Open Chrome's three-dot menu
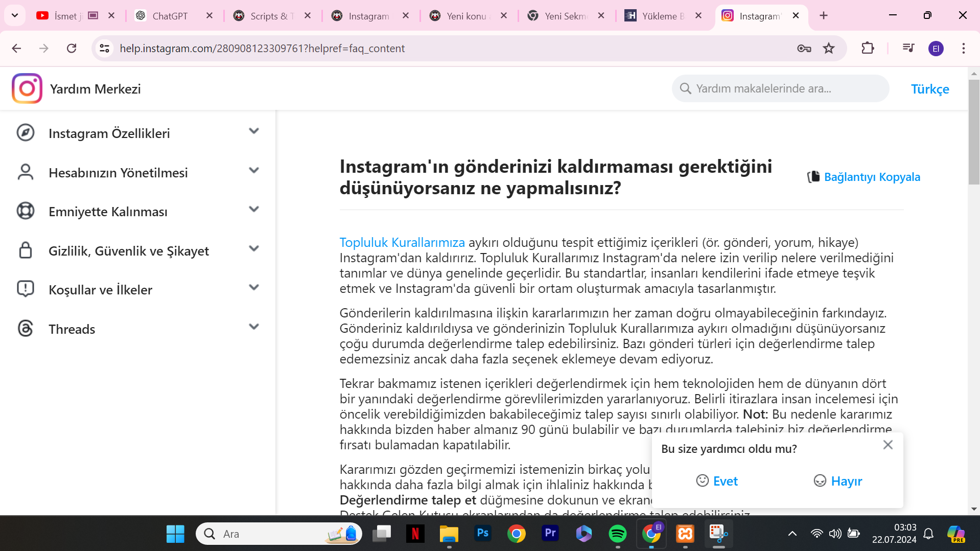 click(964, 49)
